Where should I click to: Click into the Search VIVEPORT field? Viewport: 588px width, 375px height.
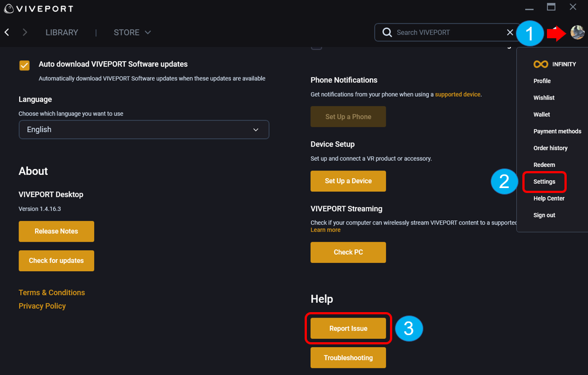tap(446, 33)
